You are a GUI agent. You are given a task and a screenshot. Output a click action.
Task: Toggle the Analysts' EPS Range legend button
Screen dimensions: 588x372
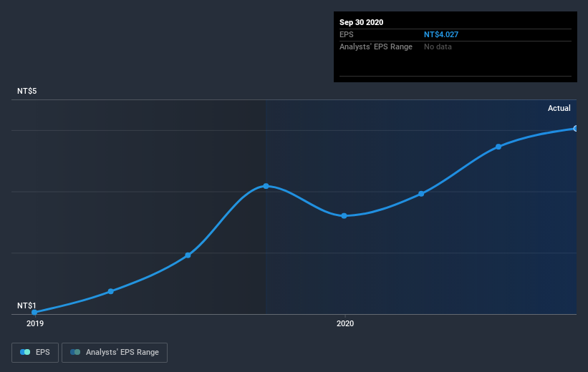pyautogui.click(x=115, y=352)
